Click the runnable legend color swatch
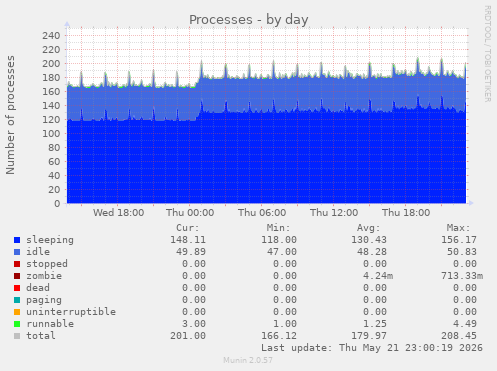The height and width of the screenshot is (371, 497). pyautogui.click(x=17, y=324)
